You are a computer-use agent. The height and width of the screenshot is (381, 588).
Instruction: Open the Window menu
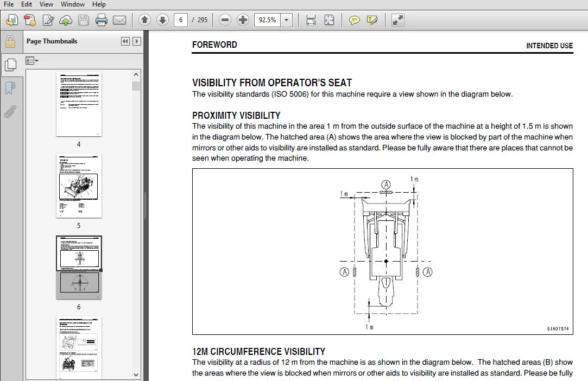point(72,4)
